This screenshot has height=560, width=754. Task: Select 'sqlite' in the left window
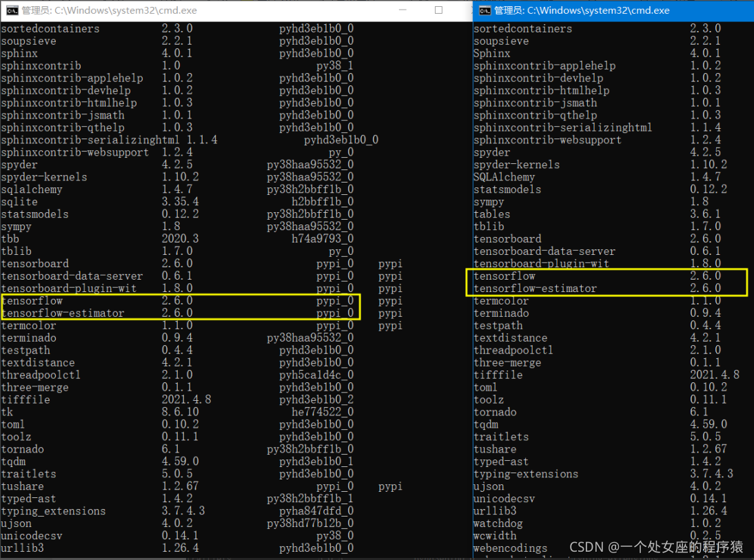pyautogui.click(x=19, y=202)
